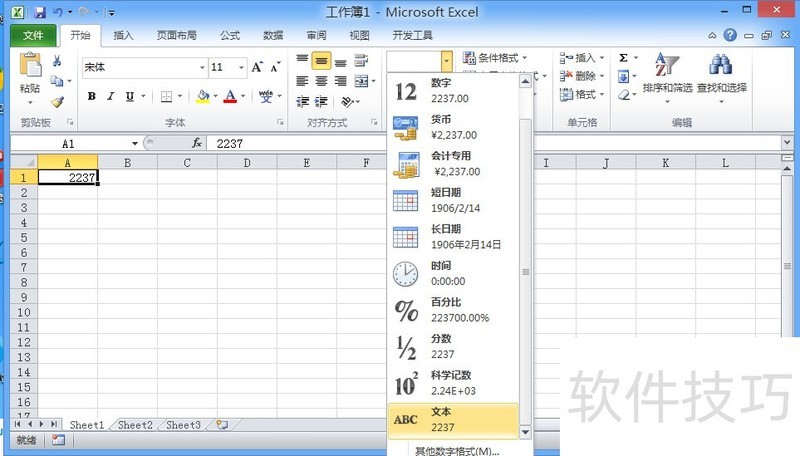The width and height of the screenshot is (800, 456).
Task: Click the AutoSum sigma icon
Action: (623, 58)
